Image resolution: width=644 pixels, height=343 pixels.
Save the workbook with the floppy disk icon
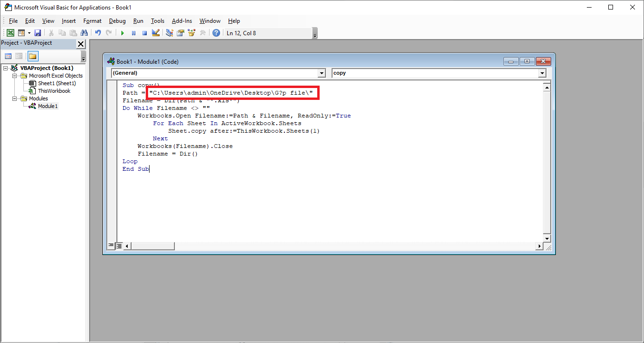coord(38,33)
